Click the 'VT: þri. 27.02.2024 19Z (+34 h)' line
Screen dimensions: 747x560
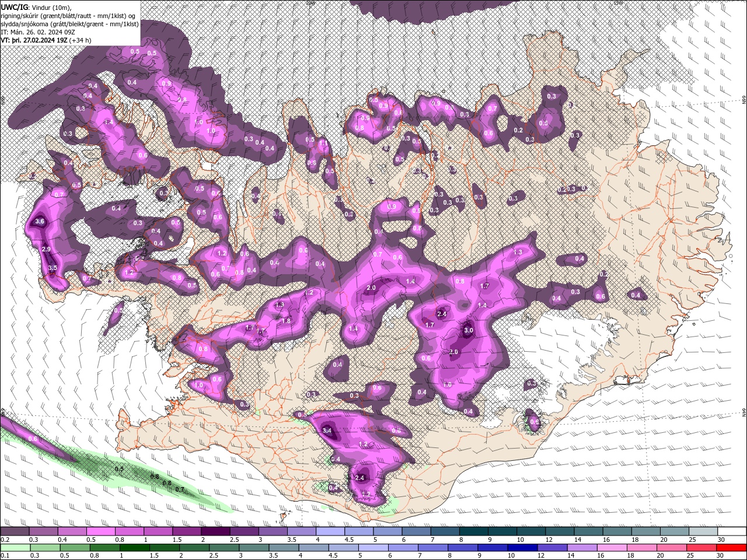(46, 40)
